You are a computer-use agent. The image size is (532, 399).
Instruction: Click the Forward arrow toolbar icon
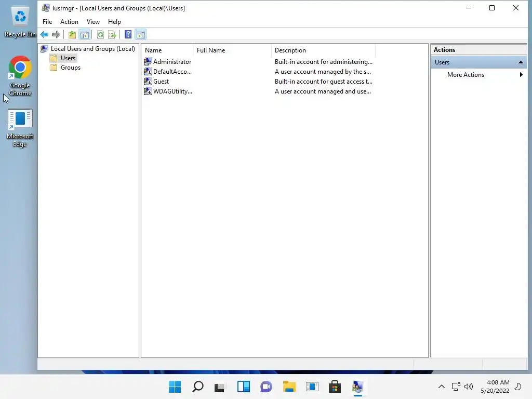[x=56, y=34]
